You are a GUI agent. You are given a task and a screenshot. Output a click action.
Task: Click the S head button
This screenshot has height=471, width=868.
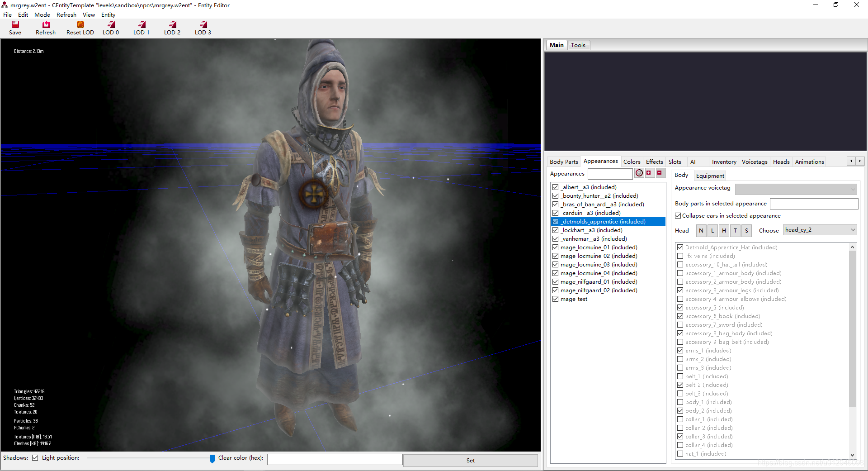[746, 230]
